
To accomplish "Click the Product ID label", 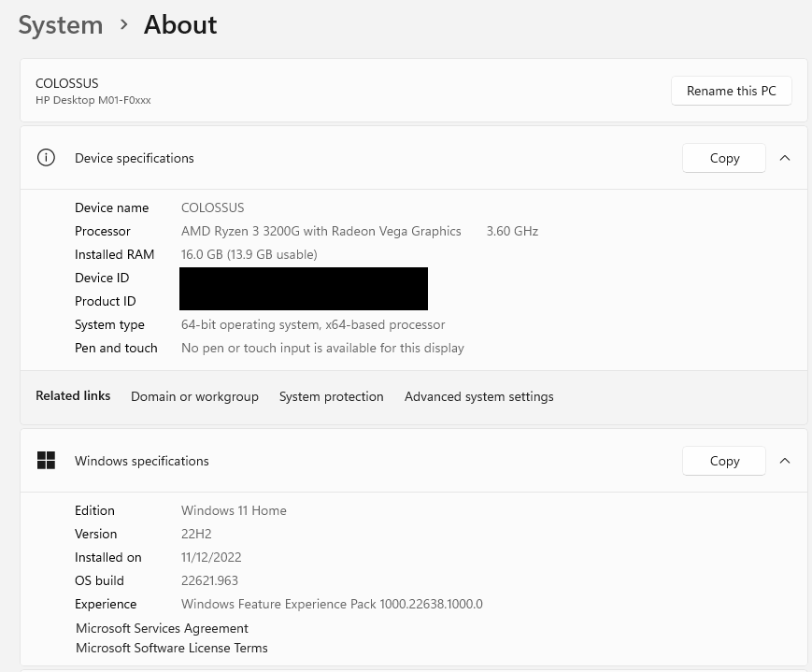I will pos(106,301).
